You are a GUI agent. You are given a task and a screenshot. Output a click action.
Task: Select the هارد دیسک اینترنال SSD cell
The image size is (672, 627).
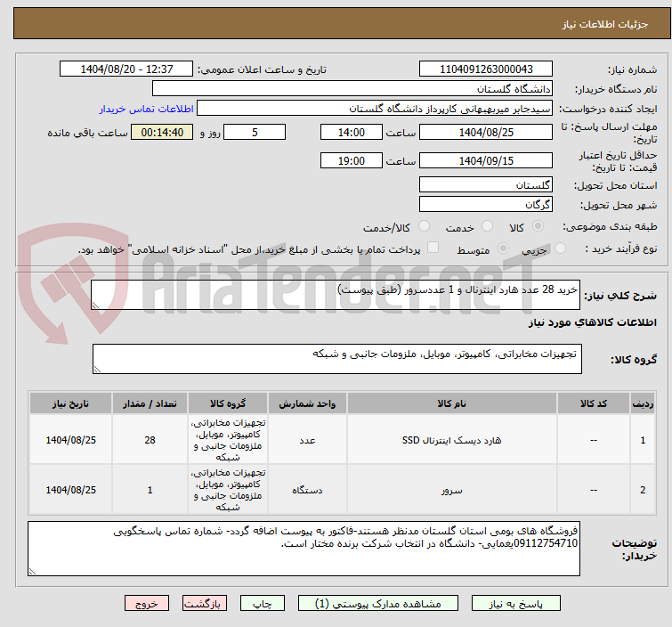[x=452, y=440]
